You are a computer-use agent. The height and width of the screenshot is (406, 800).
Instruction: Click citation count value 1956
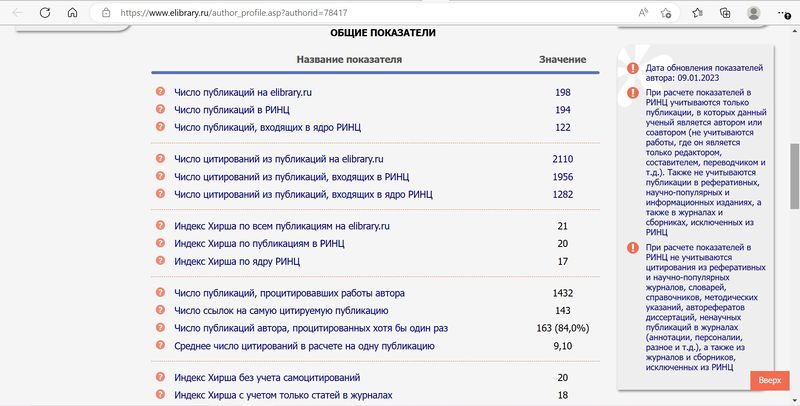pyautogui.click(x=563, y=177)
